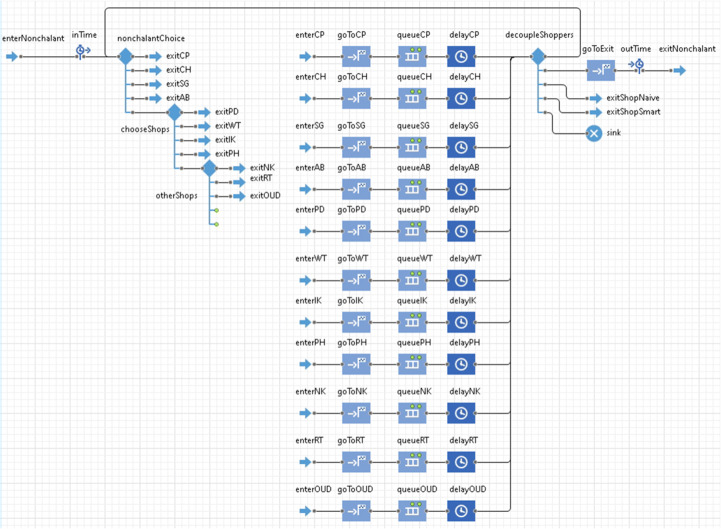Viewport: 721px width, 529px height.
Task: Click the goToCP move block
Action: [356, 56]
